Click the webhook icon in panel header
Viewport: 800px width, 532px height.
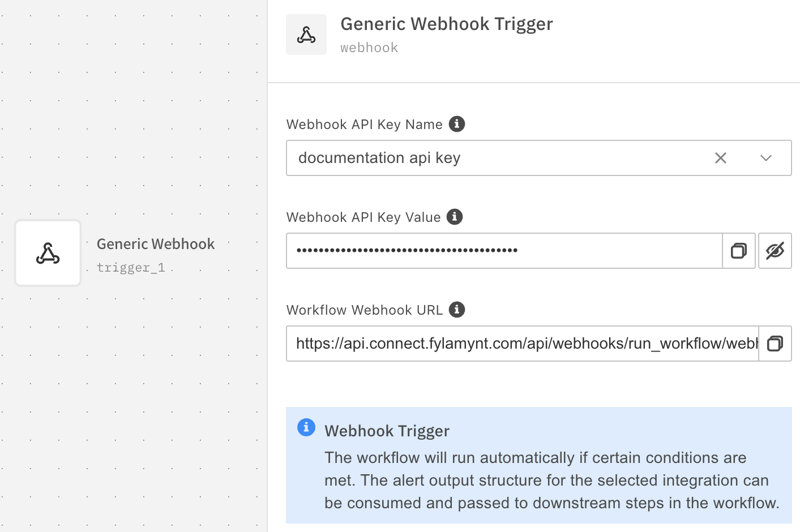[306, 35]
